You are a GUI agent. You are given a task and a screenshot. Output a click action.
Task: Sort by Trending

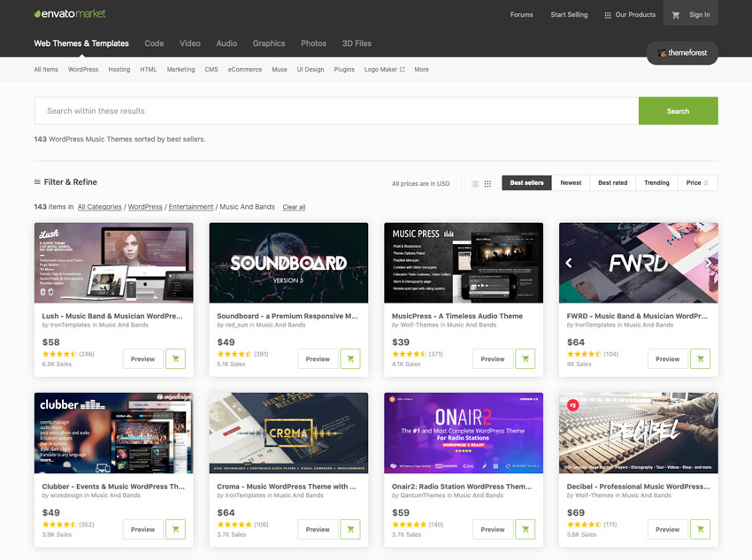tap(656, 182)
